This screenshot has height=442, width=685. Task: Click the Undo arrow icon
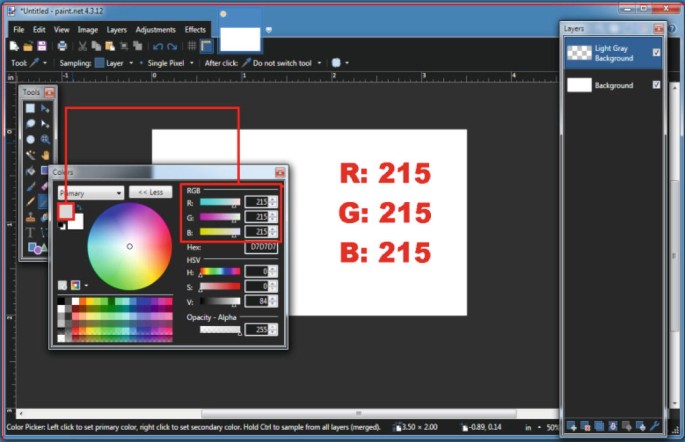157,46
